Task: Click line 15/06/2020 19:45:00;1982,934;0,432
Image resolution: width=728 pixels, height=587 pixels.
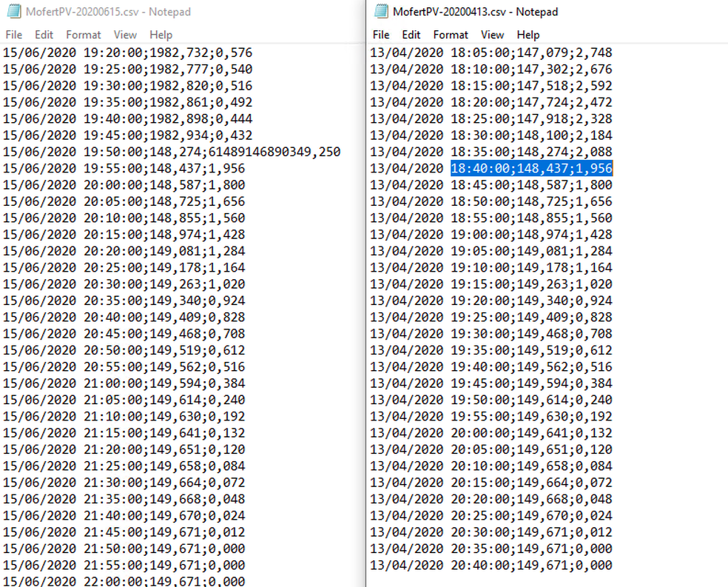Action: [128, 135]
